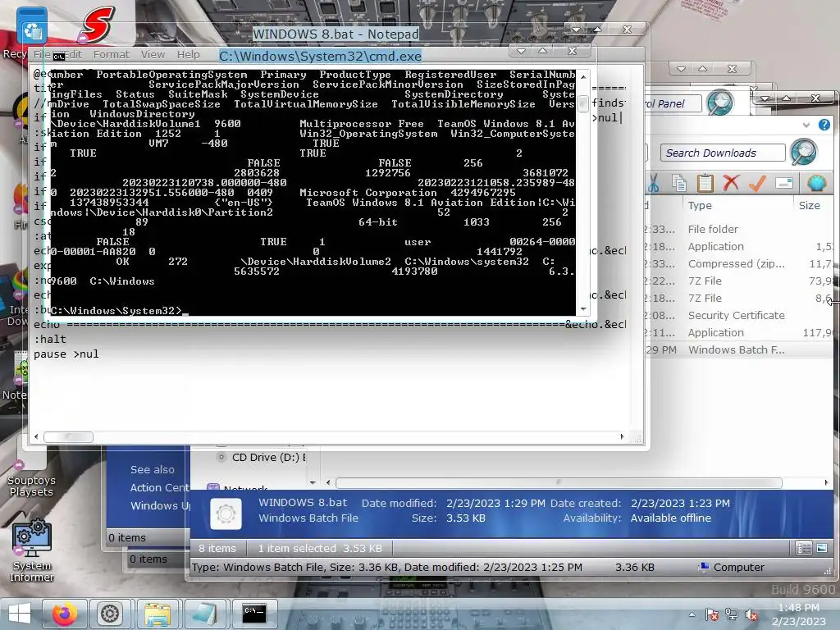The image size is (840, 630).
Task: Open the gear Settings app on taskbar
Action: tap(110, 614)
